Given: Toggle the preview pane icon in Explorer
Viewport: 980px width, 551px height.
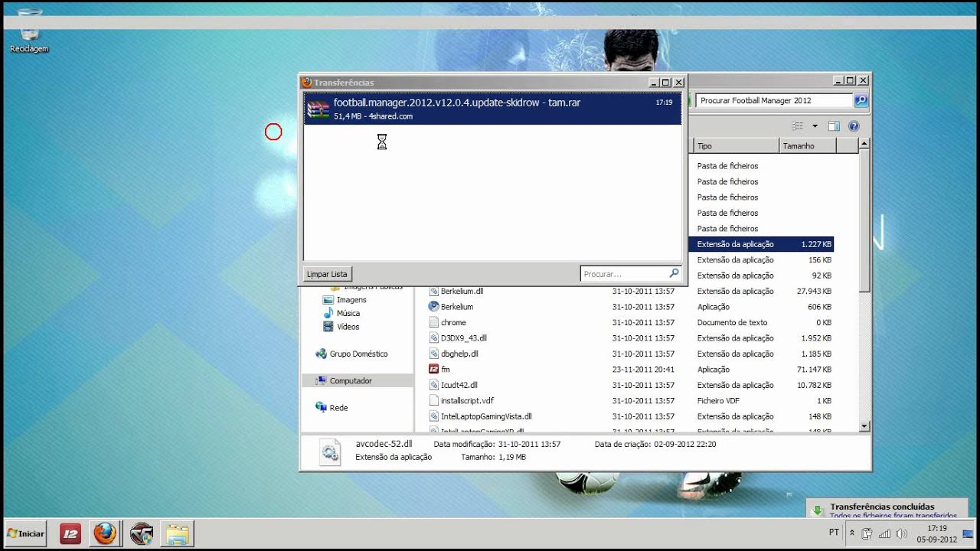Looking at the screenshot, I should tap(834, 126).
